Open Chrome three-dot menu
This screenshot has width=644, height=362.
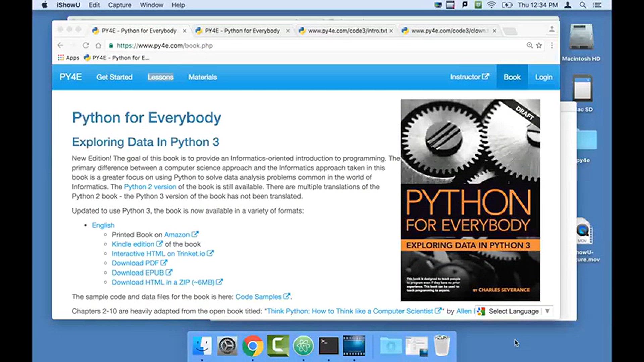[552, 45]
